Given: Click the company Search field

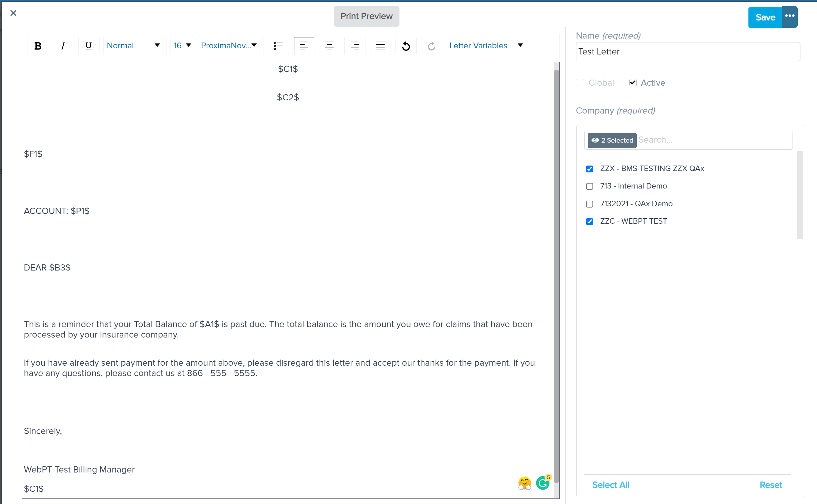Looking at the screenshot, I should 714,140.
